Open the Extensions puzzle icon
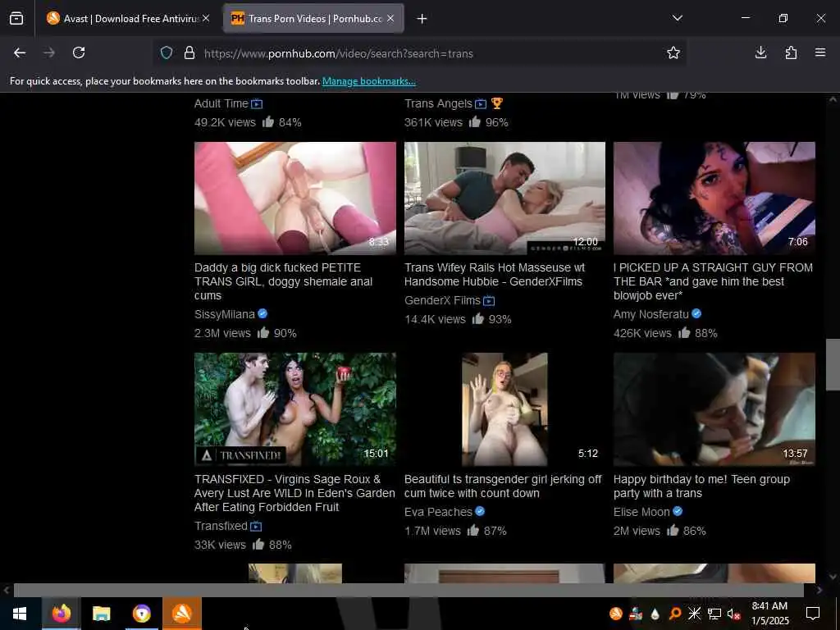This screenshot has width=840, height=630. coord(791,52)
